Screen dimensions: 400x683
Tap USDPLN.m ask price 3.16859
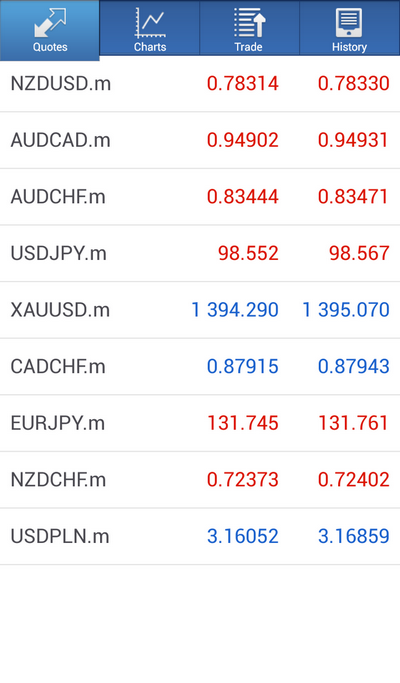pyautogui.click(x=354, y=536)
